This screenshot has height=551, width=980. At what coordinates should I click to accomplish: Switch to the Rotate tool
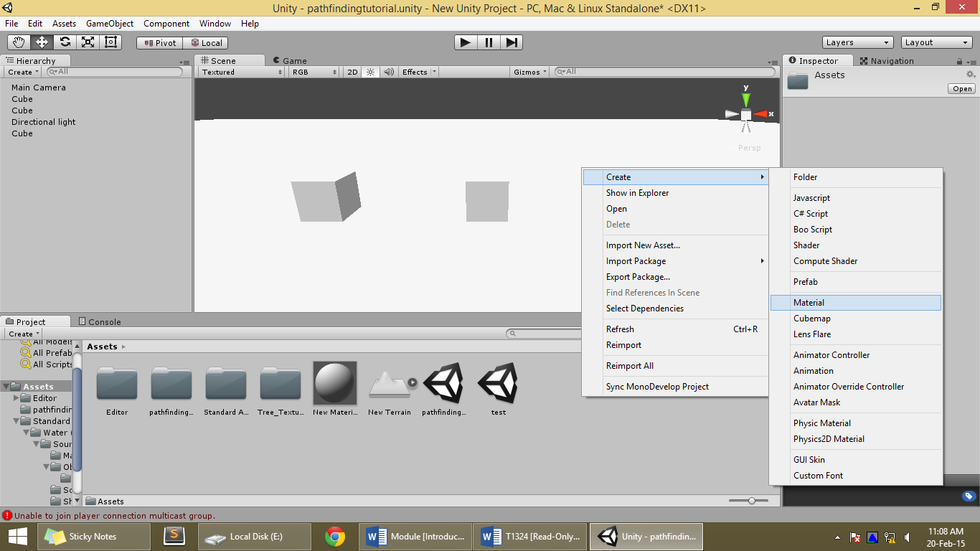(x=64, y=42)
